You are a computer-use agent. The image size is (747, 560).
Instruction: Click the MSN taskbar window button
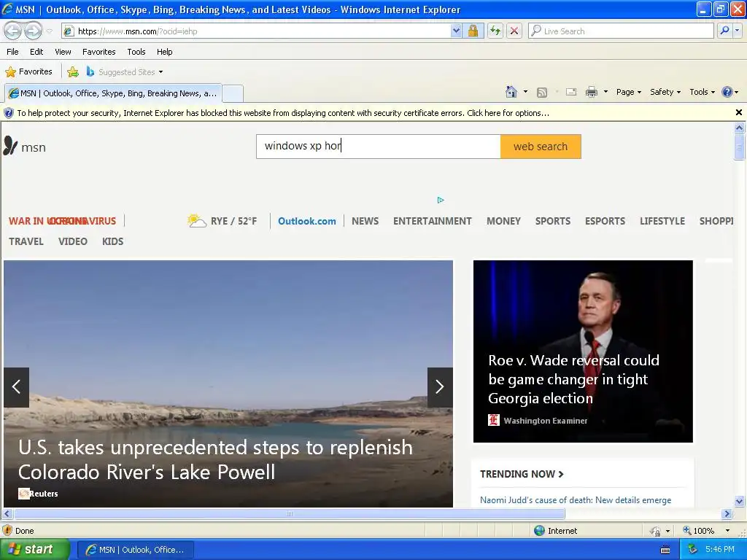(x=135, y=550)
